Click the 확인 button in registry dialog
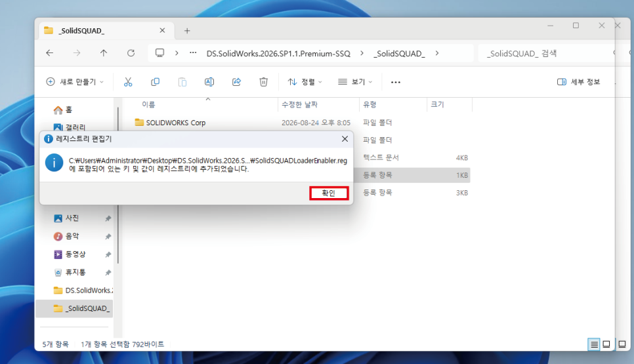The width and height of the screenshot is (634, 364). (x=329, y=193)
